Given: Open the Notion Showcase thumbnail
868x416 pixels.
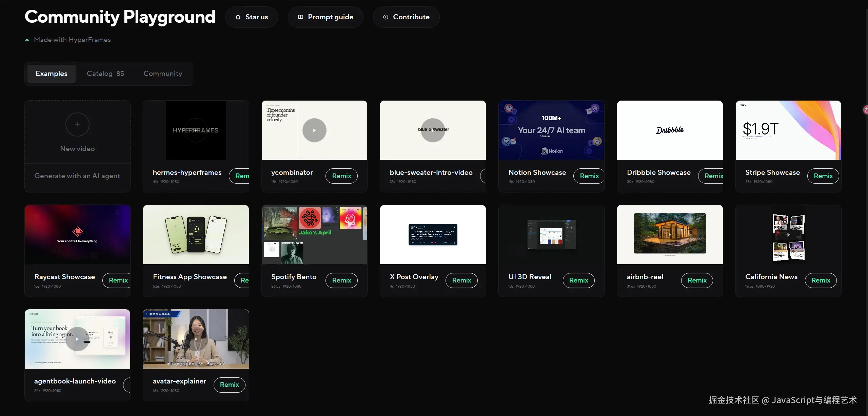Looking at the screenshot, I should point(551,130).
